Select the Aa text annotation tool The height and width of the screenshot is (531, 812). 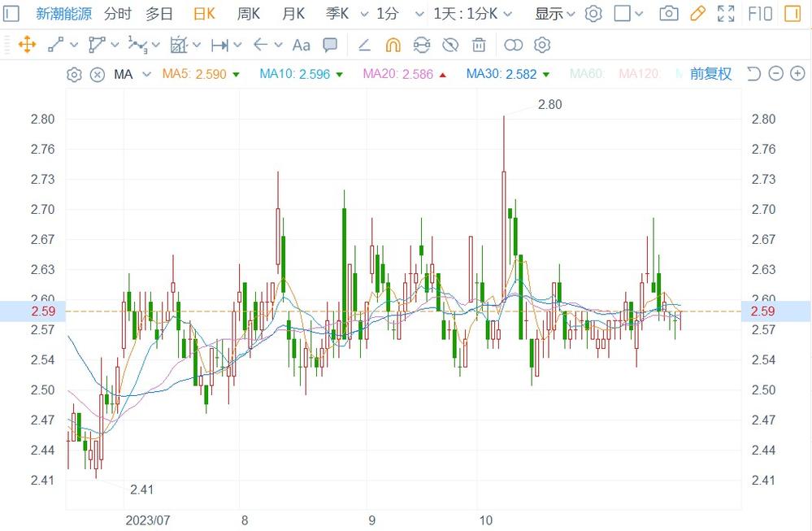[x=301, y=46]
